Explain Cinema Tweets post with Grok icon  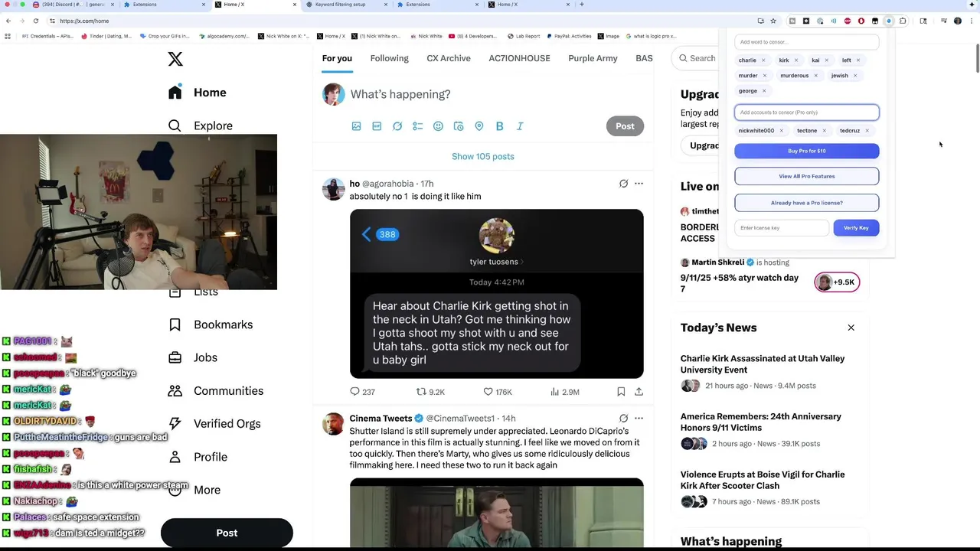623,419
